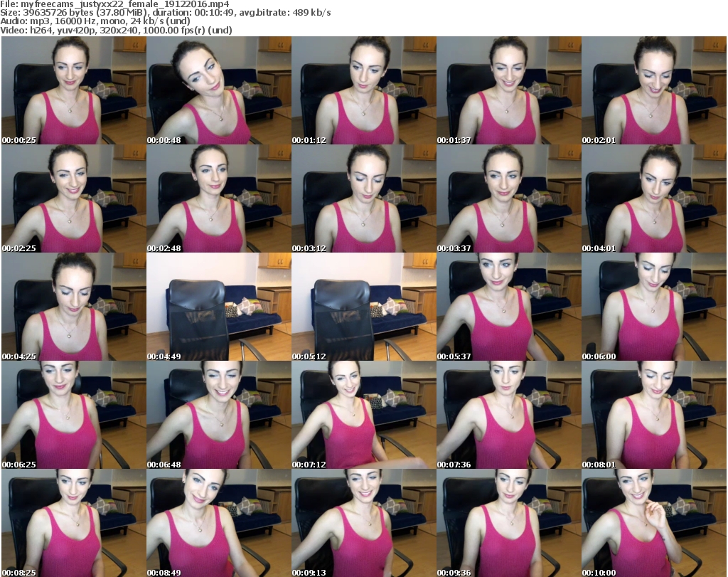
Task: Pick the thumbnail stamped 00:09:36
Action: 509,523
